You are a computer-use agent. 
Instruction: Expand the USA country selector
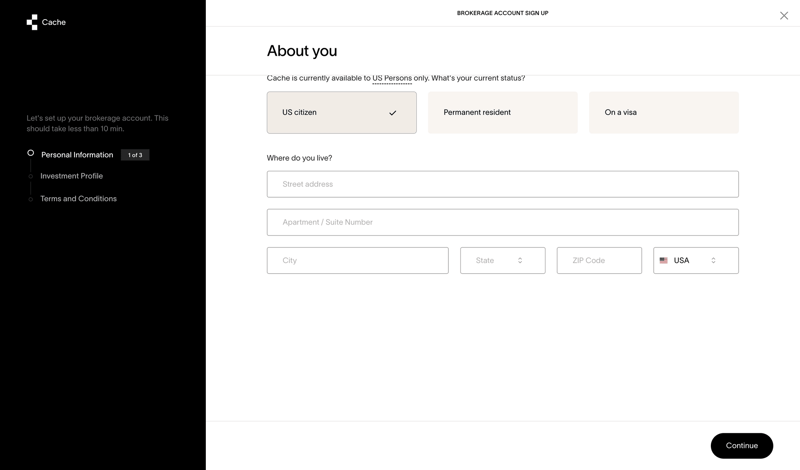click(696, 260)
